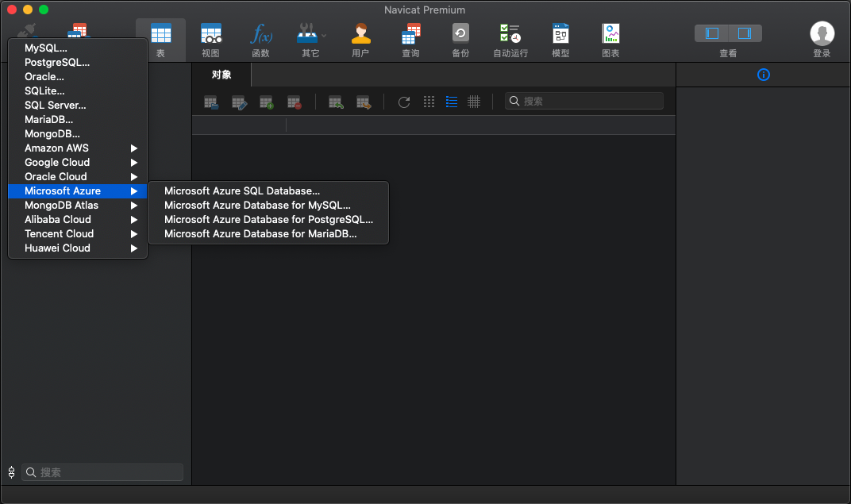Open the 图表 (Charts) icon
This screenshot has width=851, height=504.
point(610,33)
